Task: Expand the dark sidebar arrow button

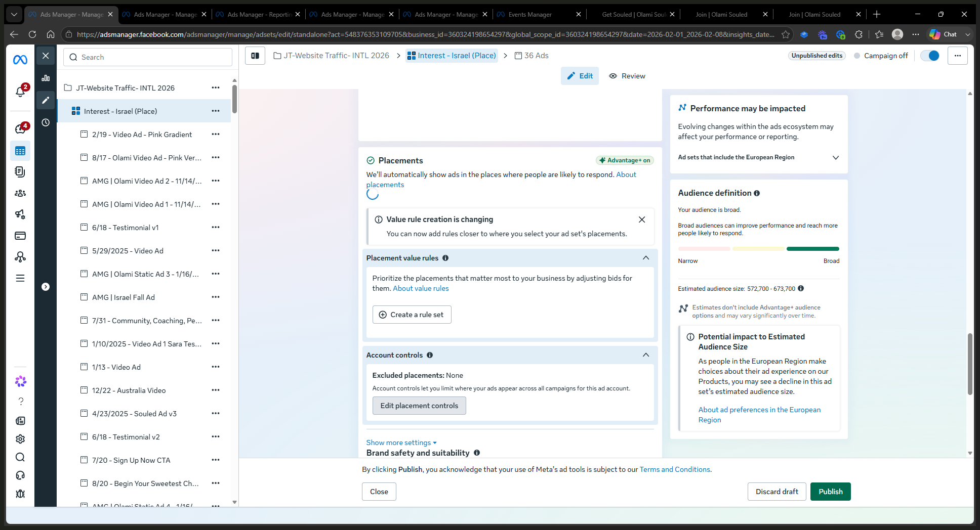Action: (x=46, y=287)
